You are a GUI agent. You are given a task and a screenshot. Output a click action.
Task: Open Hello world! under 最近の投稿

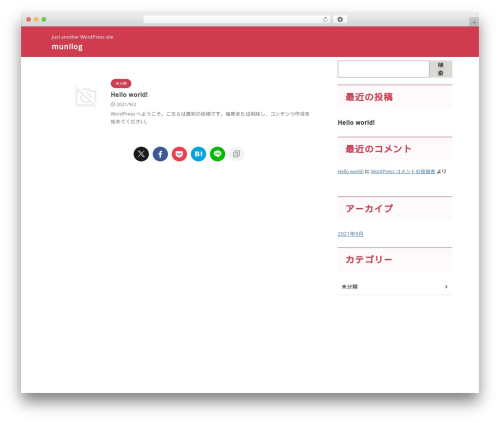356,123
